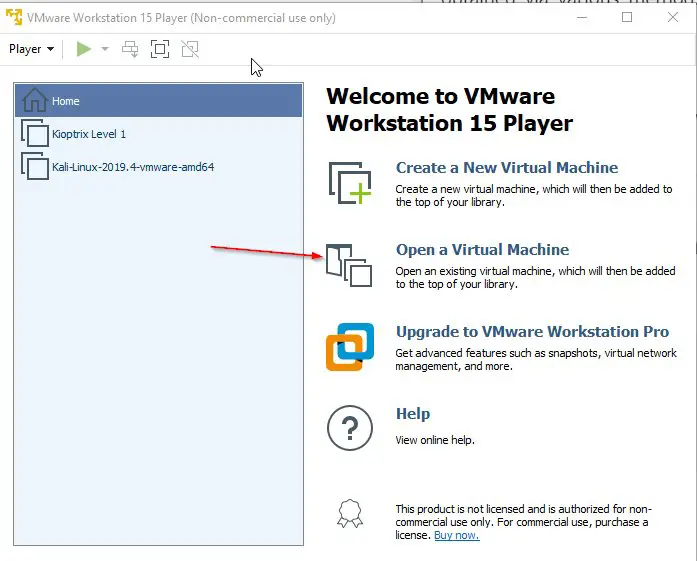This screenshot has width=697, height=561.
Task: Click the 'This product is not licensed' notice text
Action: coord(523,522)
